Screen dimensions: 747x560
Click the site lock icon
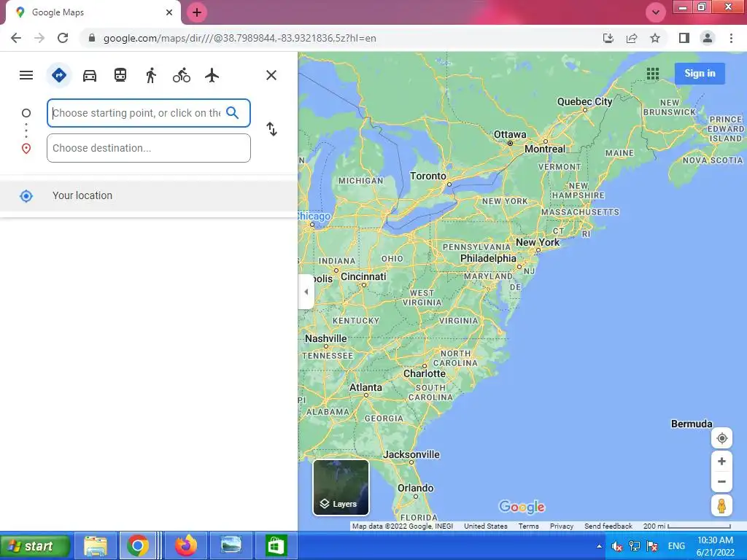92,38
